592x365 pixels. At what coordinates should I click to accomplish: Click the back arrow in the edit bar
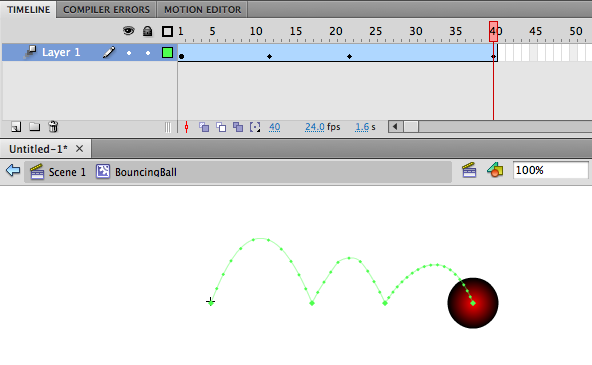click(13, 170)
